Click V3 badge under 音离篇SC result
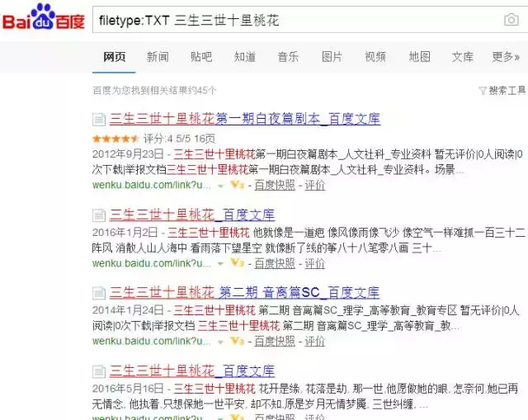This screenshot has height=420, width=528. click(237, 341)
